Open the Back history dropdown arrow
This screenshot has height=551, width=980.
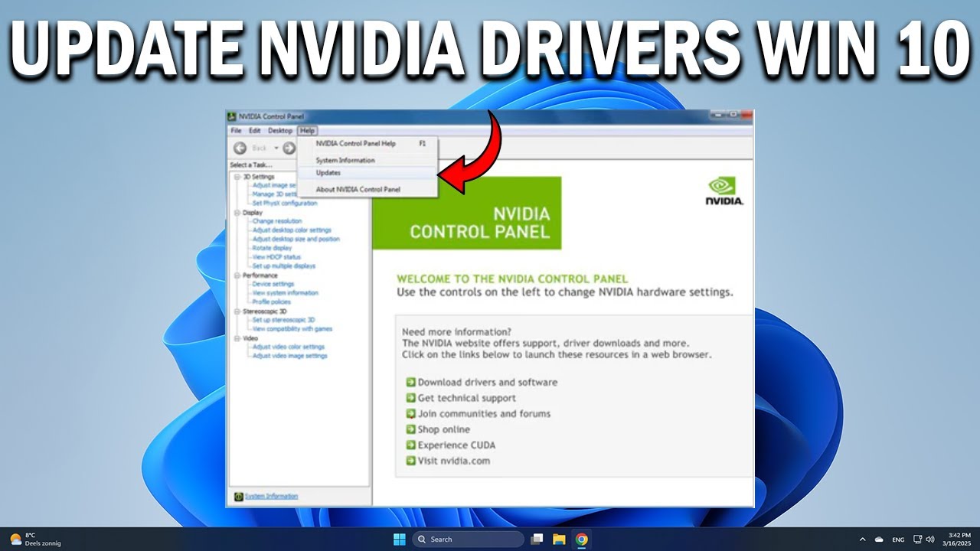pyautogui.click(x=276, y=148)
